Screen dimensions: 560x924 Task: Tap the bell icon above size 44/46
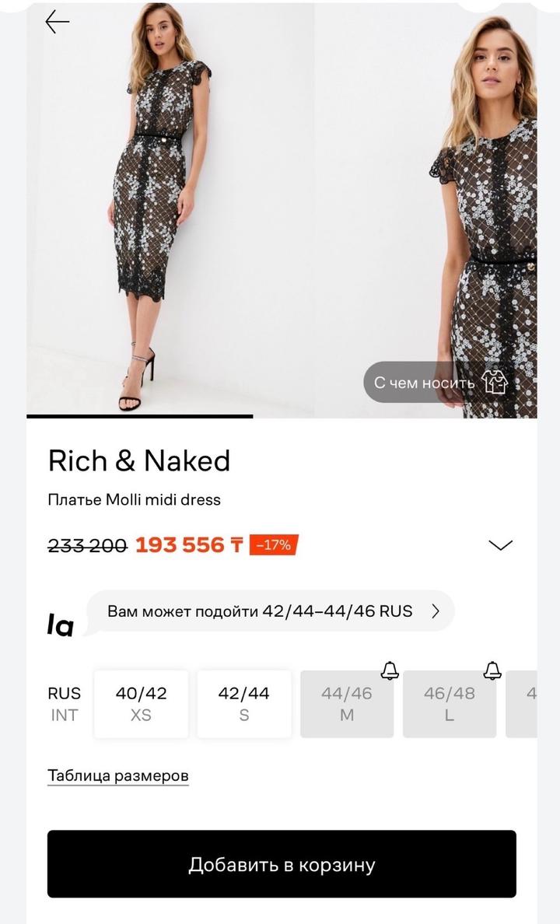coord(390,670)
